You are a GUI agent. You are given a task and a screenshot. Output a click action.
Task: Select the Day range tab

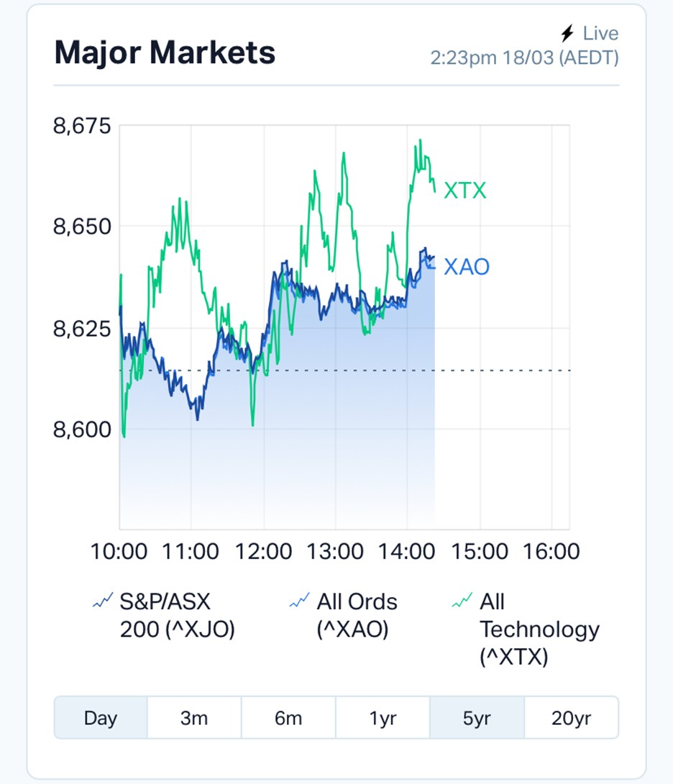[x=101, y=718]
